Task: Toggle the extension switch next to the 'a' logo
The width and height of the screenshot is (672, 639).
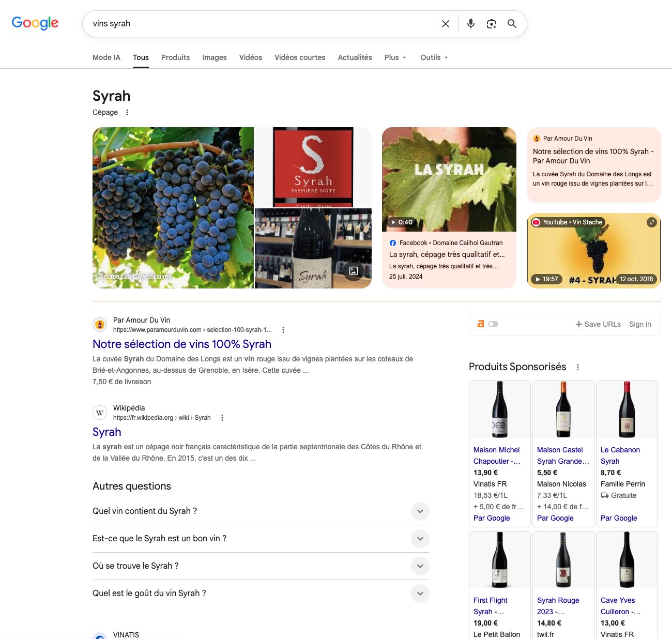Action: tap(493, 324)
